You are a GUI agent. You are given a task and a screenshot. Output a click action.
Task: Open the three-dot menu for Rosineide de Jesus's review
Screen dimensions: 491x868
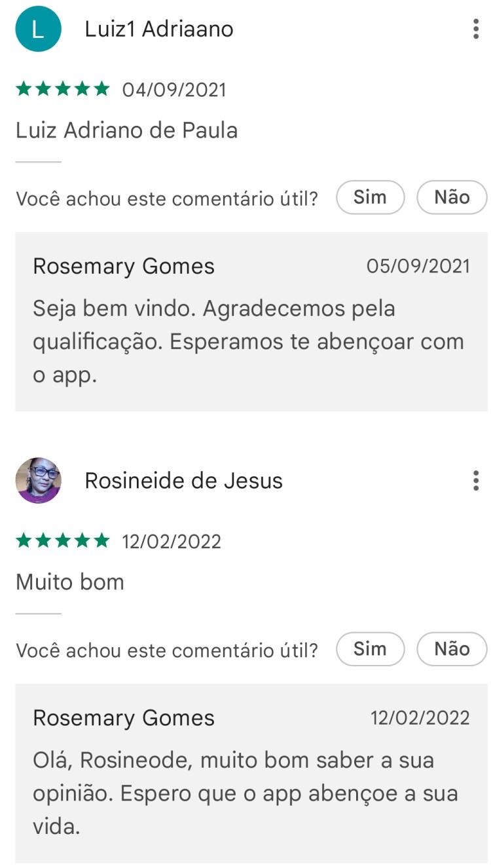[x=476, y=481]
